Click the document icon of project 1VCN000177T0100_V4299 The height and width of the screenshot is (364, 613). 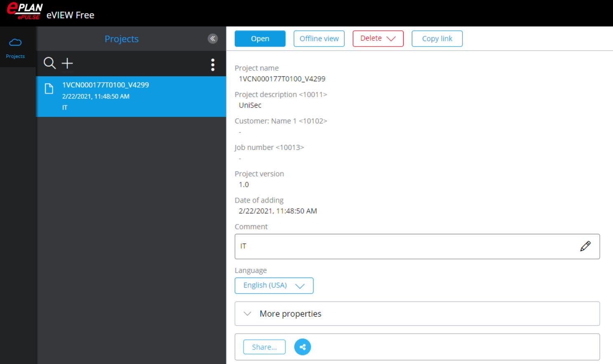(x=49, y=89)
